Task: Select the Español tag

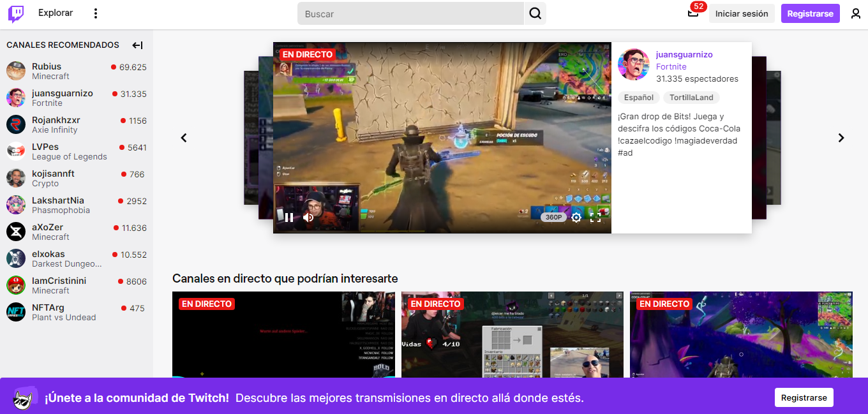Action: point(639,98)
